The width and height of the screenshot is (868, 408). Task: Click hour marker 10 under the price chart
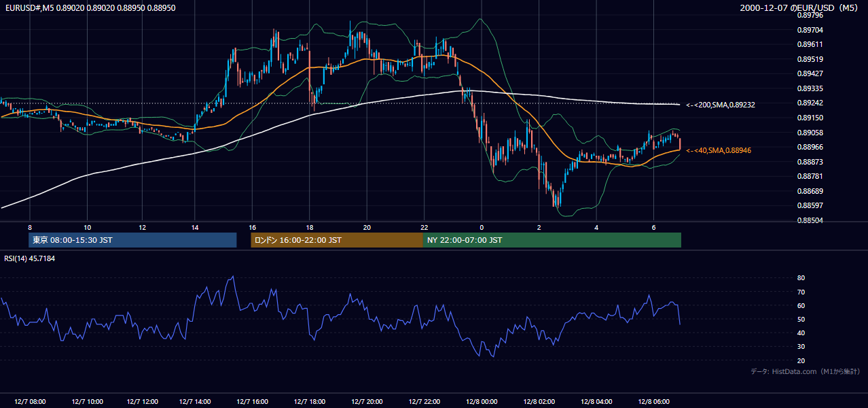tap(88, 227)
